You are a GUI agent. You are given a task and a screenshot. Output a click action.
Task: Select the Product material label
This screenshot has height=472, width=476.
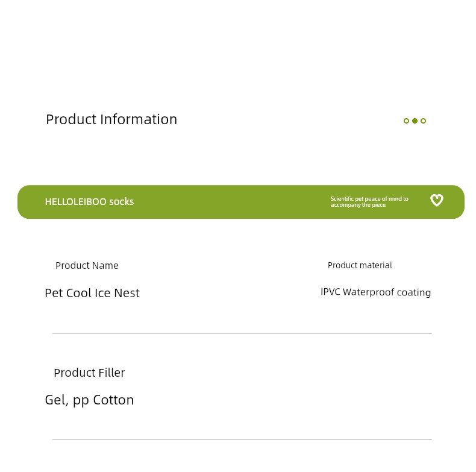tap(360, 265)
